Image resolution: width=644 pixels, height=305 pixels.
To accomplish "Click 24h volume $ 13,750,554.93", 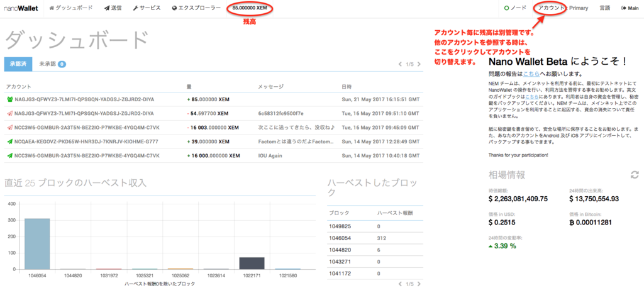I will (x=594, y=199).
